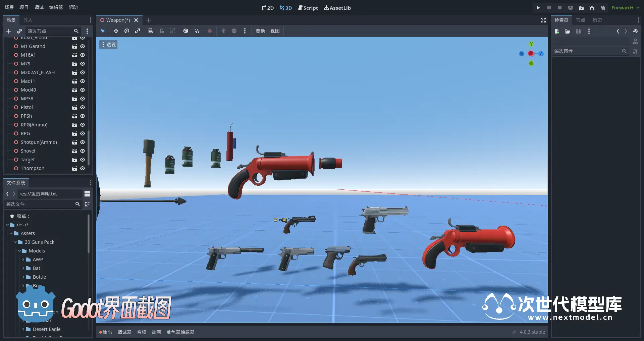The width and height of the screenshot is (644, 341).
Task: Collapse the Models folder
Action: (x=19, y=251)
